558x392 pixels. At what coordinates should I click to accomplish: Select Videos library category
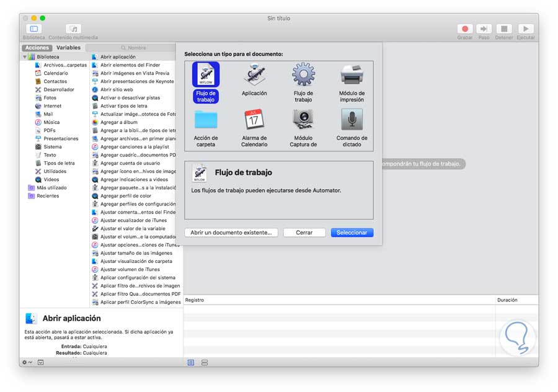point(47,180)
